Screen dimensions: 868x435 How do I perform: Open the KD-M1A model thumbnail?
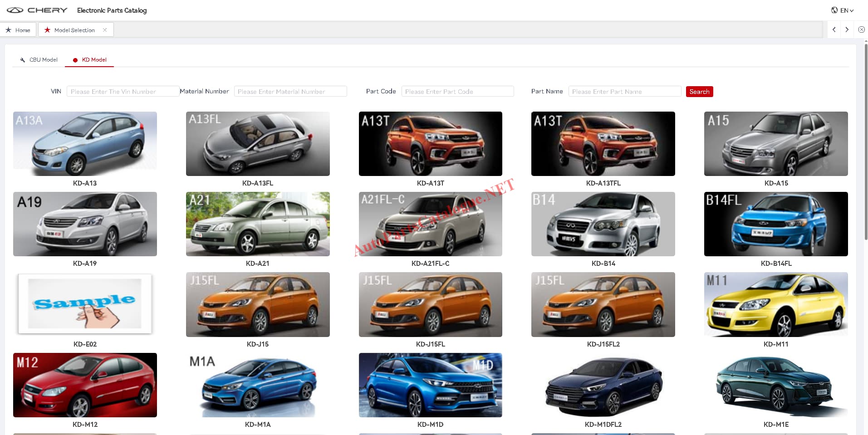point(258,385)
